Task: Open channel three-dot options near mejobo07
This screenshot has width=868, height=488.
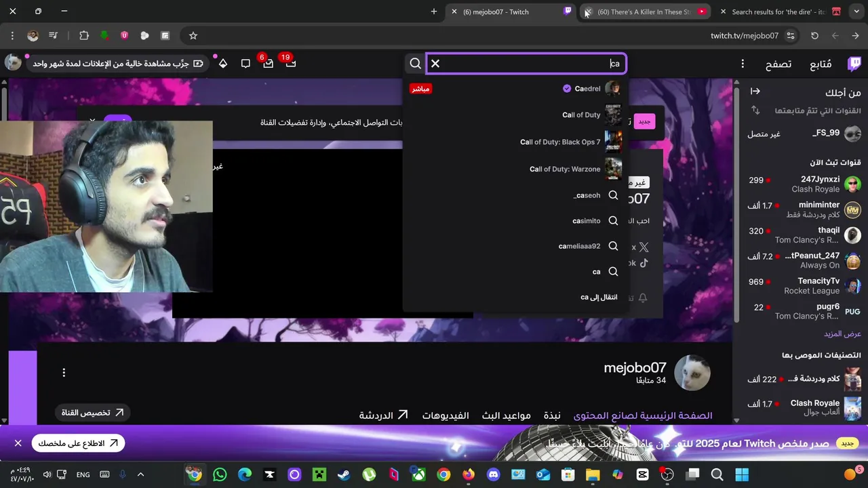Action: tap(64, 372)
